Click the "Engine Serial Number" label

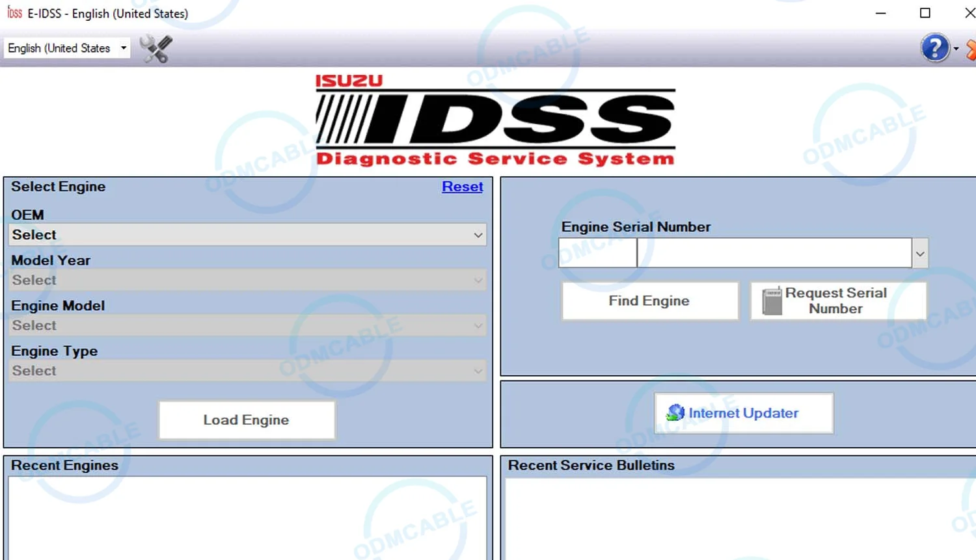pos(636,227)
